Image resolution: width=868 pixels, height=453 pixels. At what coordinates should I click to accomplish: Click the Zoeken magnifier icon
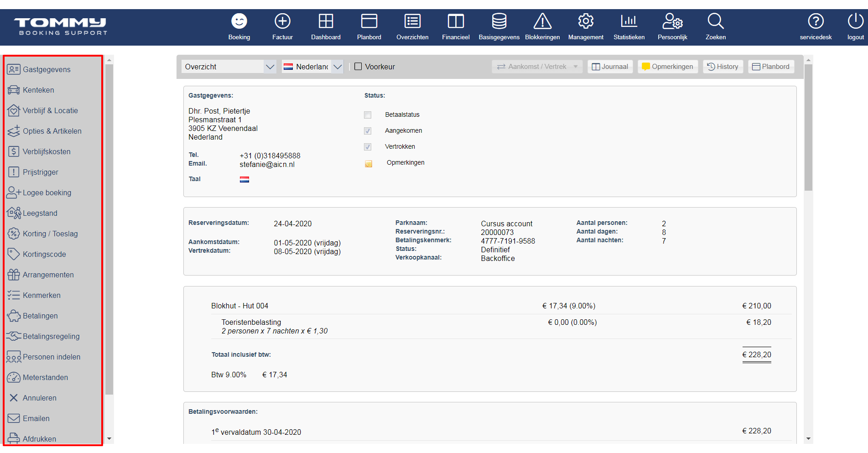point(716,21)
